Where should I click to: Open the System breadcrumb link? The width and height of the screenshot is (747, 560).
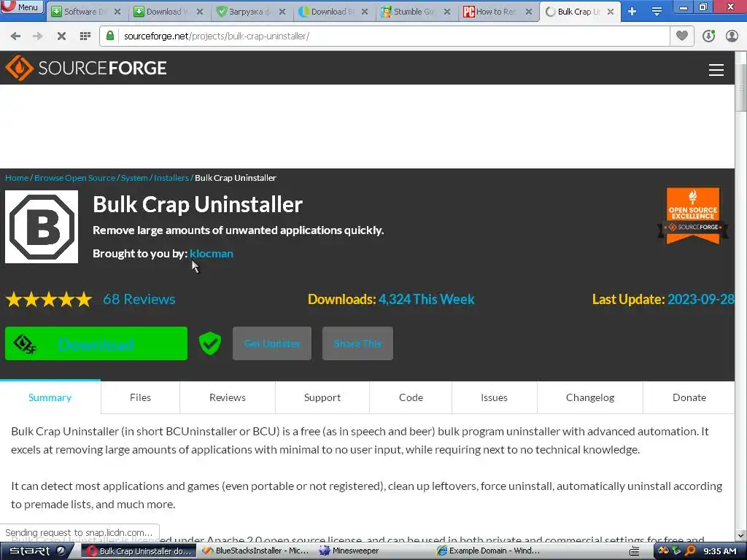coord(134,178)
